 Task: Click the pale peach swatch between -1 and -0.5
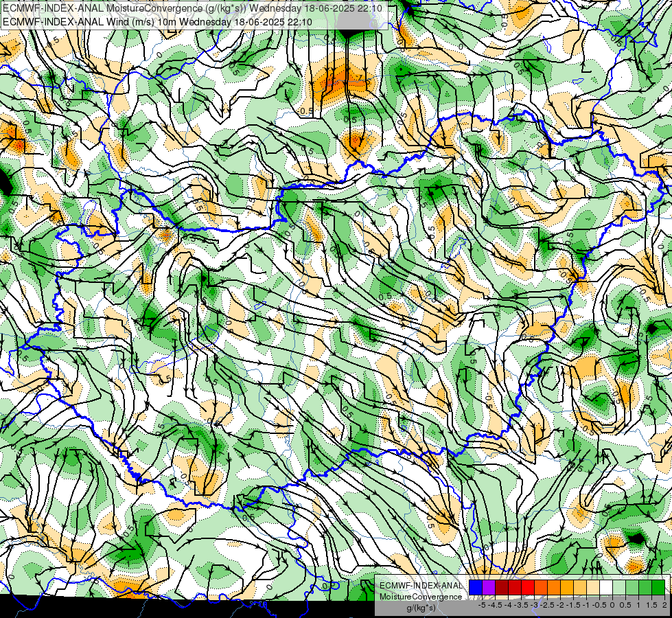tap(593, 588)
